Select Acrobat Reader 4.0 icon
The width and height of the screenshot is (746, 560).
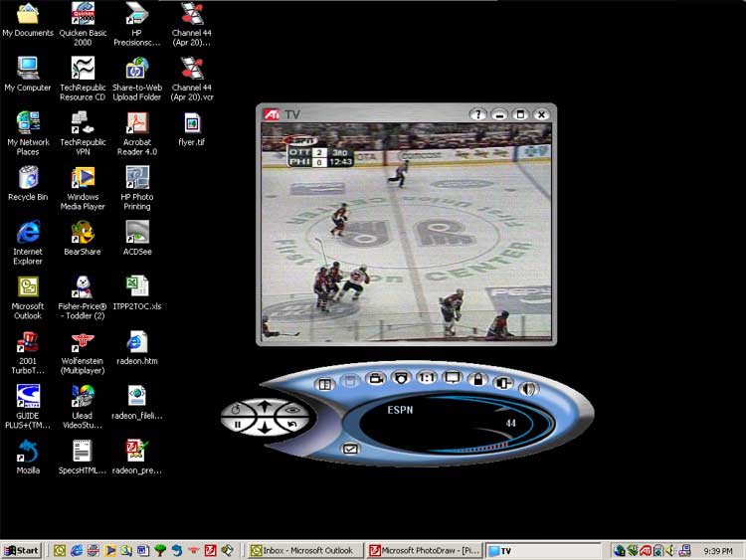click(137, 133)
